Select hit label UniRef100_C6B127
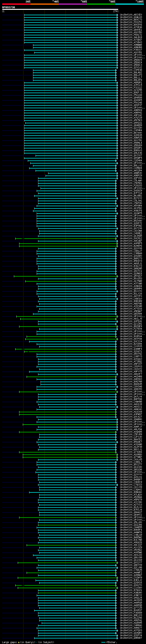Image resolution: width=146 pixels, height=644 pixels. [x=131, y=251]
